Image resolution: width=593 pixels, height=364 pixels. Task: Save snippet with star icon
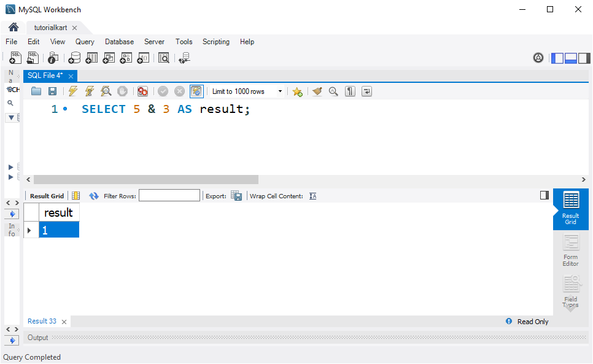(298, 91)
